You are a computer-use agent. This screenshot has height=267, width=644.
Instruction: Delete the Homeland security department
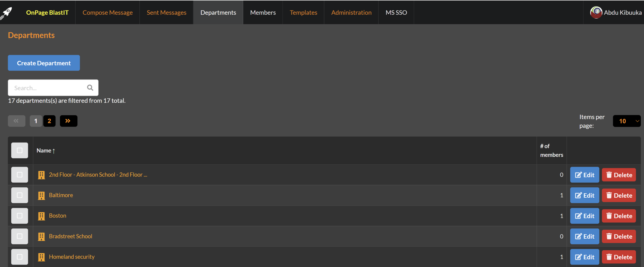pos(619,257)
